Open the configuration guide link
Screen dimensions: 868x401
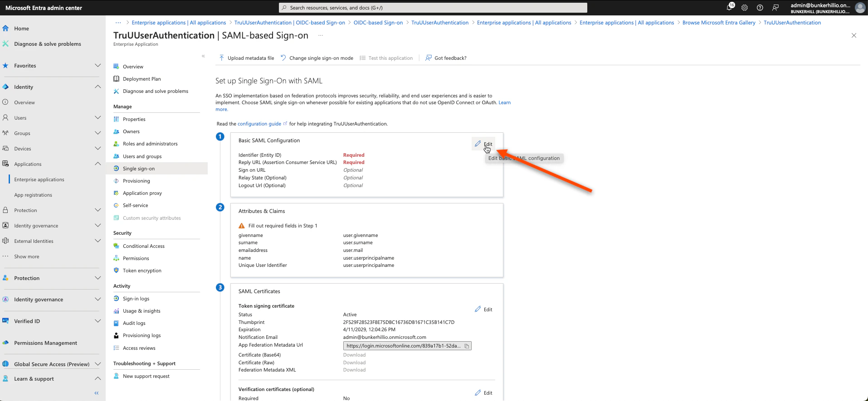[x=259, y=124]
